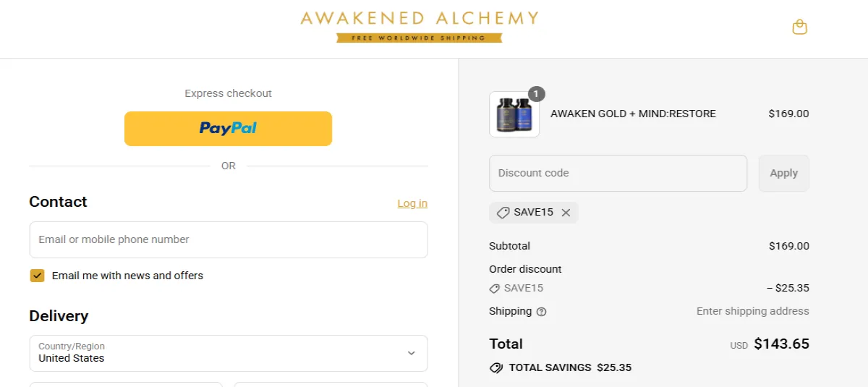This screenshot has width=868, height=387.
Task: Open the shopping bag cart icon
Action: [x=799, y=27]
